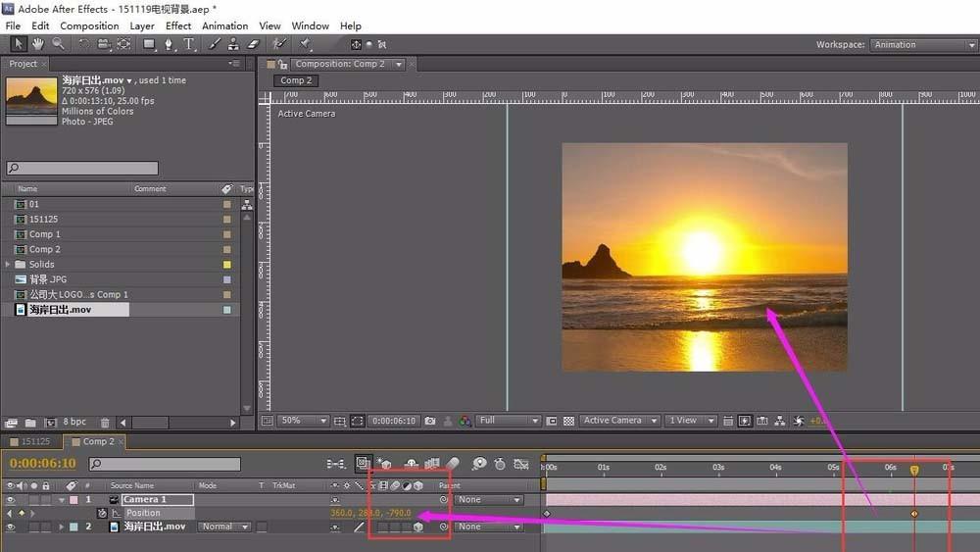980x552 pixels.
Task: Select the Eraser tool
Action: tap(253, 44)
